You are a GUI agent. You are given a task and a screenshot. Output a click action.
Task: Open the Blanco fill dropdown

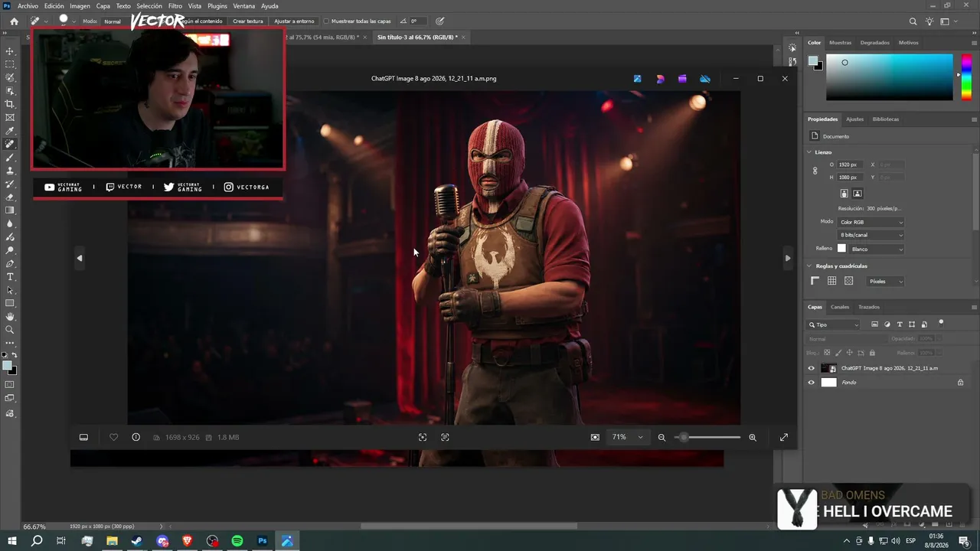tap(877, 249)
